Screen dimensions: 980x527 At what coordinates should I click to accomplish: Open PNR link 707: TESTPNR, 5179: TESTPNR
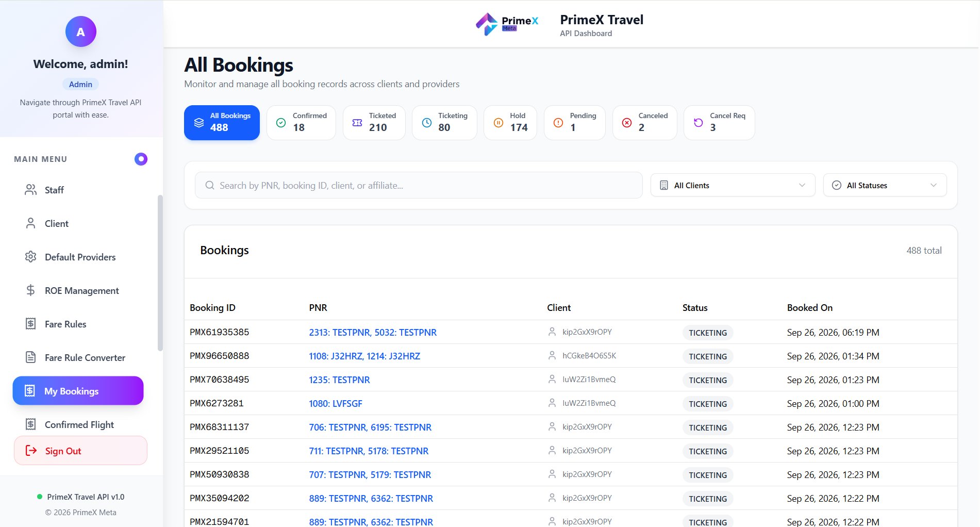click(370, 475)
